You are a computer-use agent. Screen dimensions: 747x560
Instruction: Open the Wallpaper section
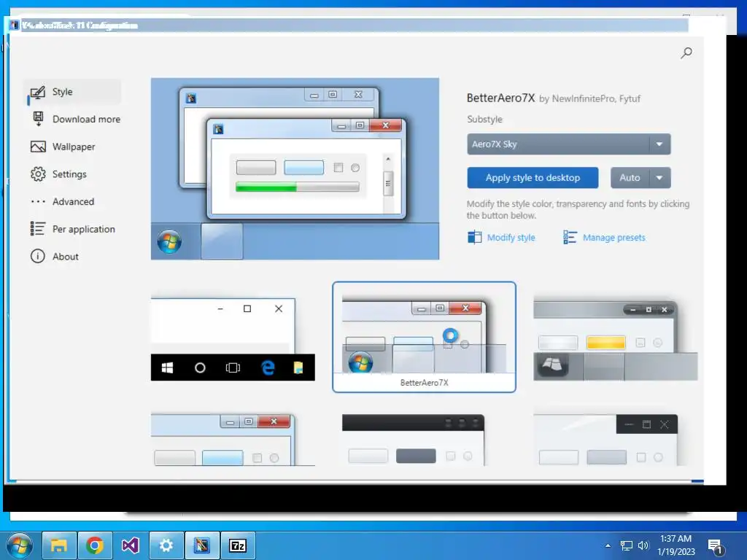click(x=72, y=147)
